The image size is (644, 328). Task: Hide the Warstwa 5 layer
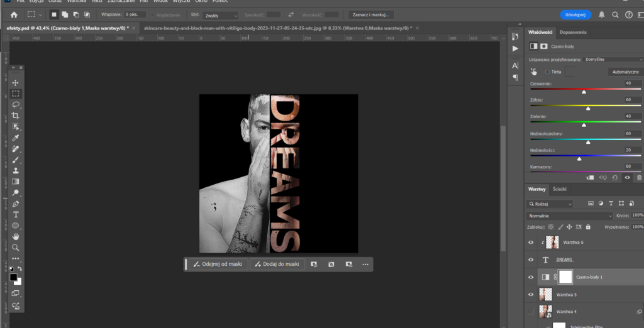[531, 294]
